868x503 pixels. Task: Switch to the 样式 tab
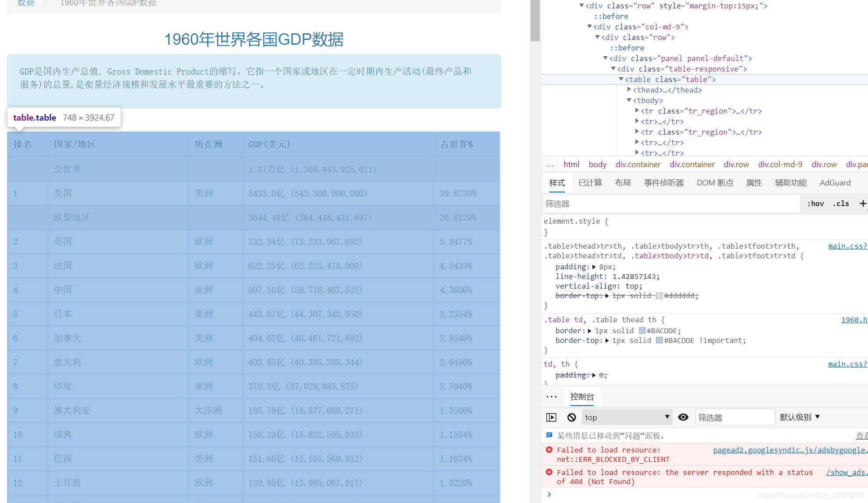pyautogui.click(x=557, y=183)
